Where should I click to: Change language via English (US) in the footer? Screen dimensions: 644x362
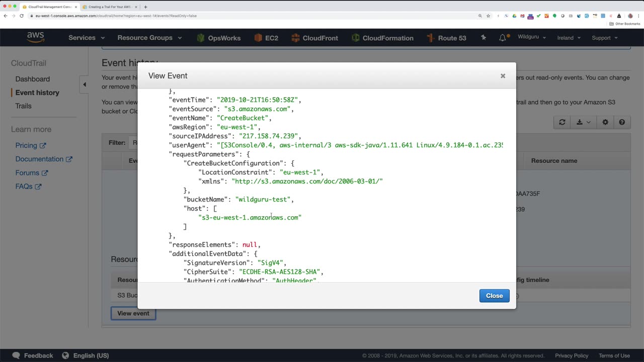(86, 355)
